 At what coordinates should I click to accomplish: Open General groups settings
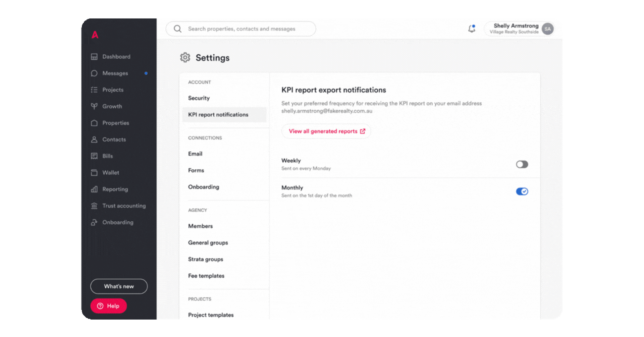(208, 243)
